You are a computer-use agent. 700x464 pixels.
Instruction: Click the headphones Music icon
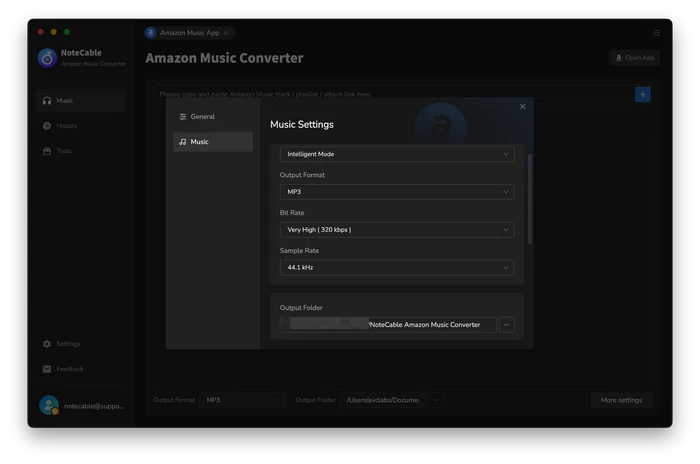pos(47,100)
